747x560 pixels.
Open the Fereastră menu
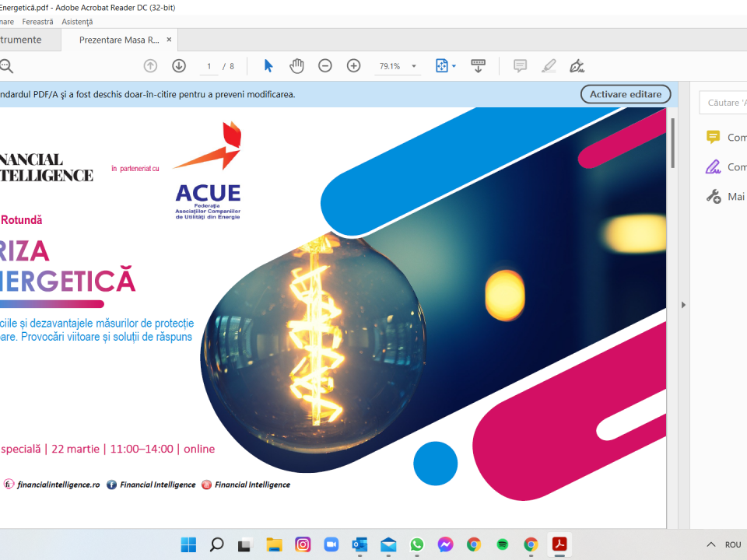pyautogui.click(x=37, y=22)
